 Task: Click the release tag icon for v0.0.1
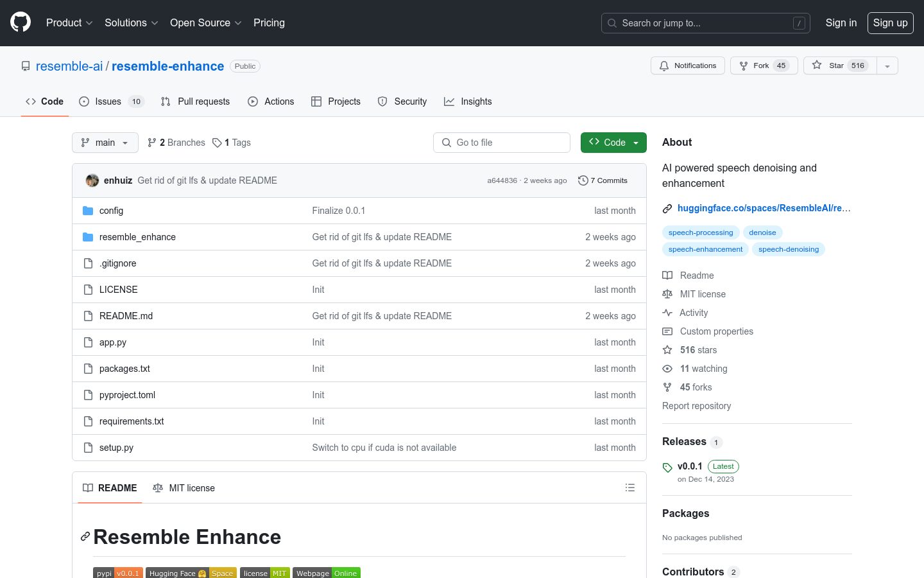point(667,468)
